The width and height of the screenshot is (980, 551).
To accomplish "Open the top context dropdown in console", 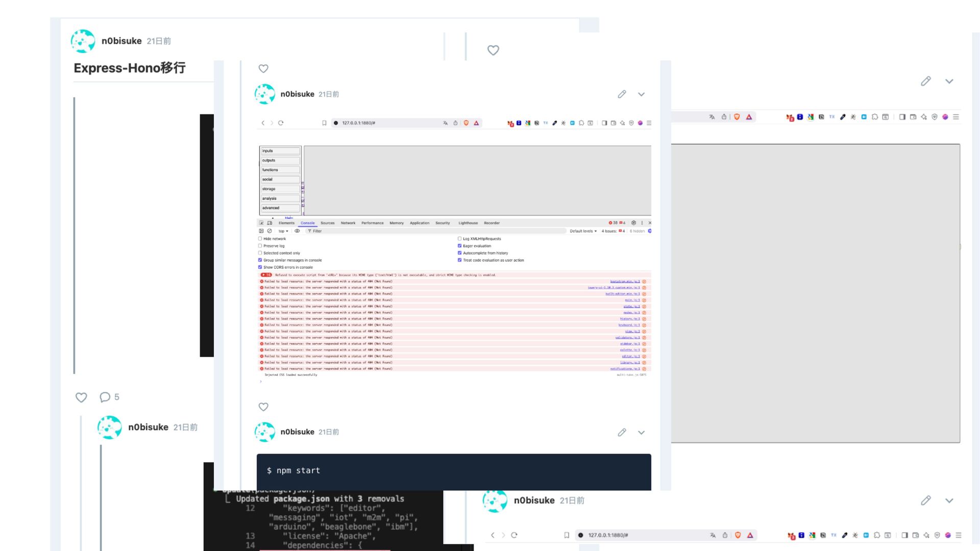I will click(x=283, y=231).
